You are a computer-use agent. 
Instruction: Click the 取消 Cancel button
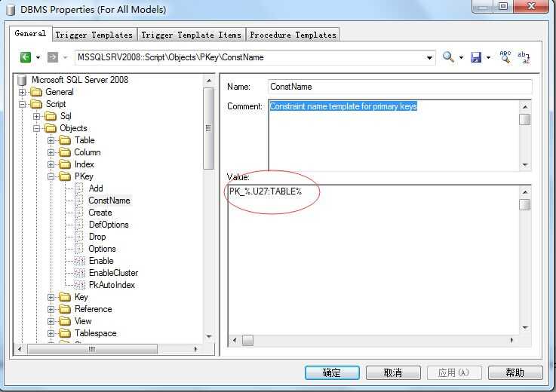click(393, 373)
